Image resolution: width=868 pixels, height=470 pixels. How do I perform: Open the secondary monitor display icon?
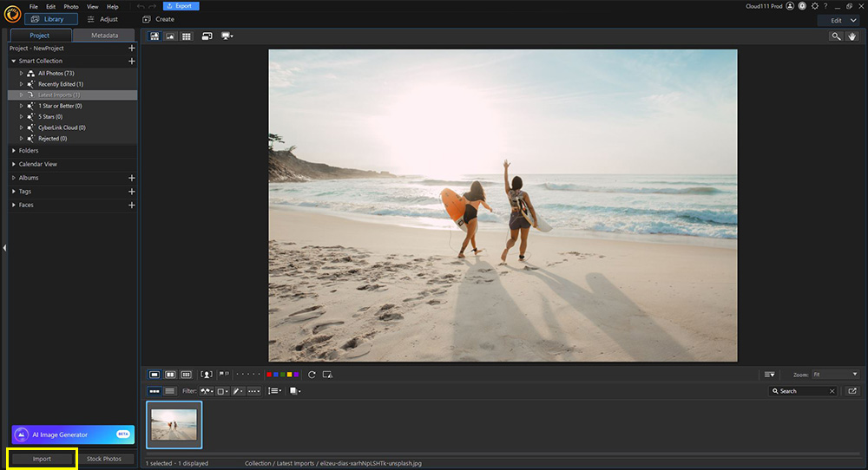click(207, 36)
